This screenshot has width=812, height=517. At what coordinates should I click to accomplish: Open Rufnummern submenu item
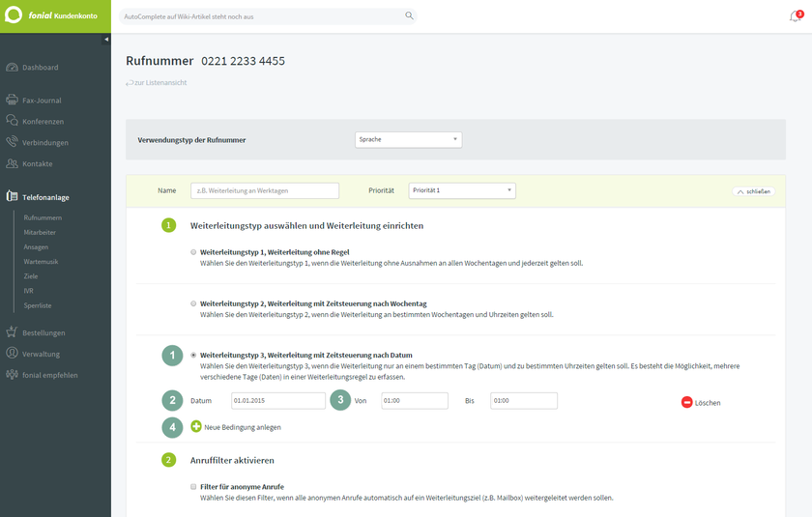[x=43, y=217]
